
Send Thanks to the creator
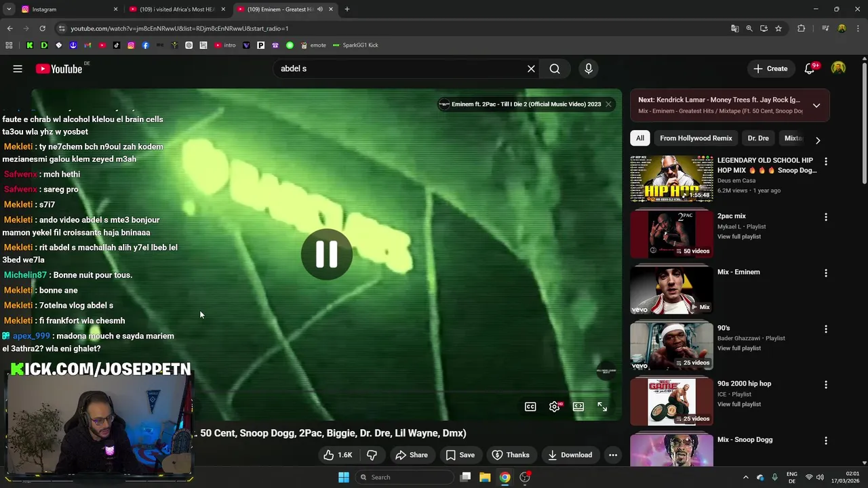(x=511, y=455)
